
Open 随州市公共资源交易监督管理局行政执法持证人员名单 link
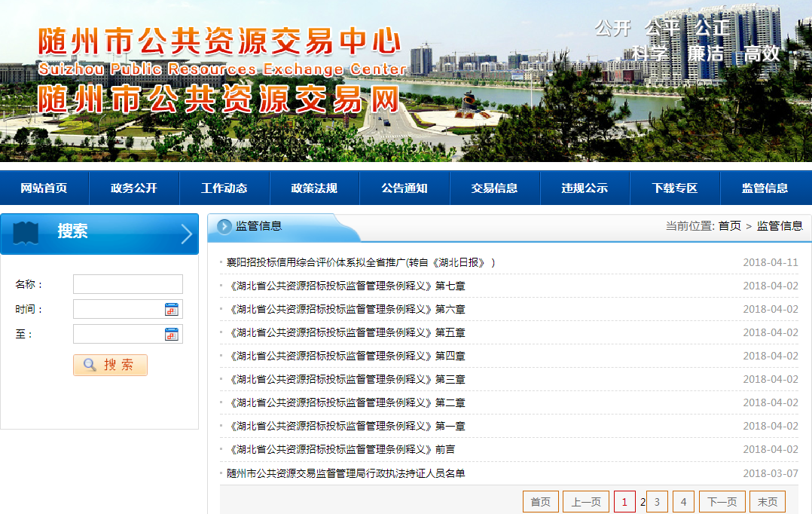click(346, 473)
